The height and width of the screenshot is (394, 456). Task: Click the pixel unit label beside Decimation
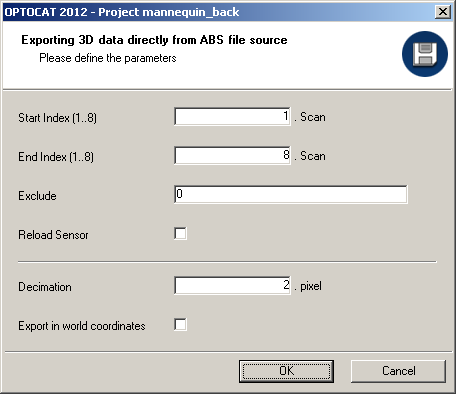tap(311, 286)
